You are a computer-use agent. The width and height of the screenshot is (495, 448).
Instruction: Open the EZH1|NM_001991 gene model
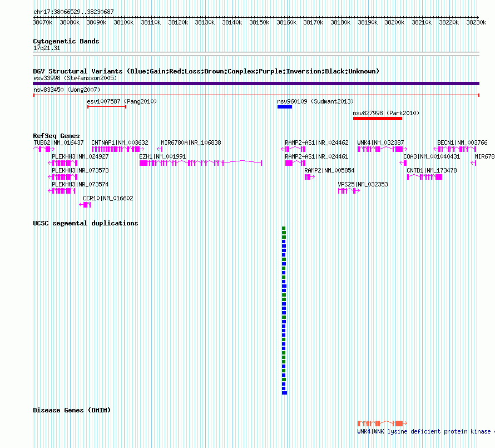[x=201, y=163]
